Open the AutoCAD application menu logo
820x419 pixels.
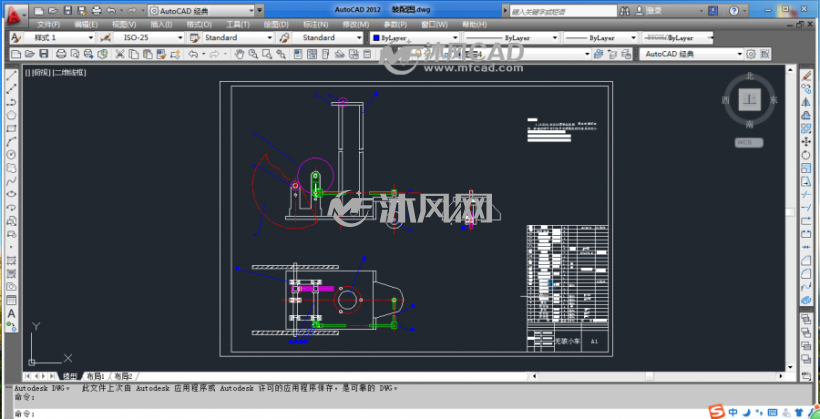tap(15, 14)
